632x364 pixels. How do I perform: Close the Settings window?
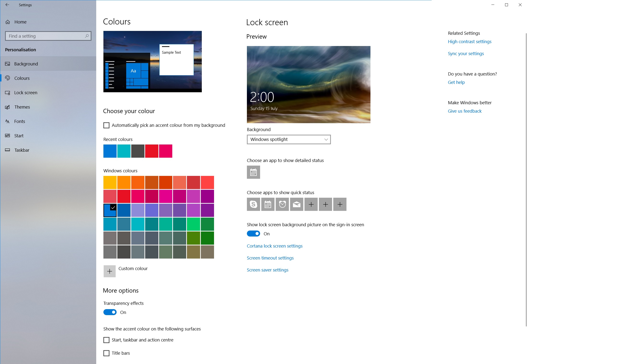click(x=520, y=5)
